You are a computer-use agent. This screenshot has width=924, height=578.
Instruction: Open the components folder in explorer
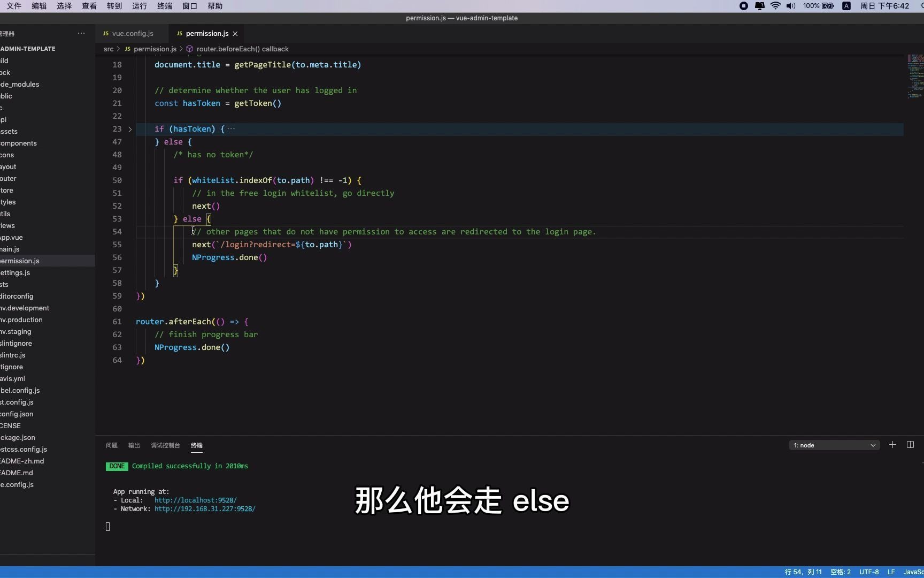pyautogui.click(x=48, y=143)
